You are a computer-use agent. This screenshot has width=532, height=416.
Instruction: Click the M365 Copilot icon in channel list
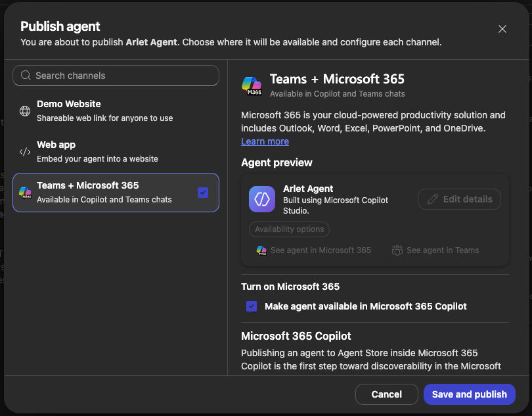pos(25,193)
